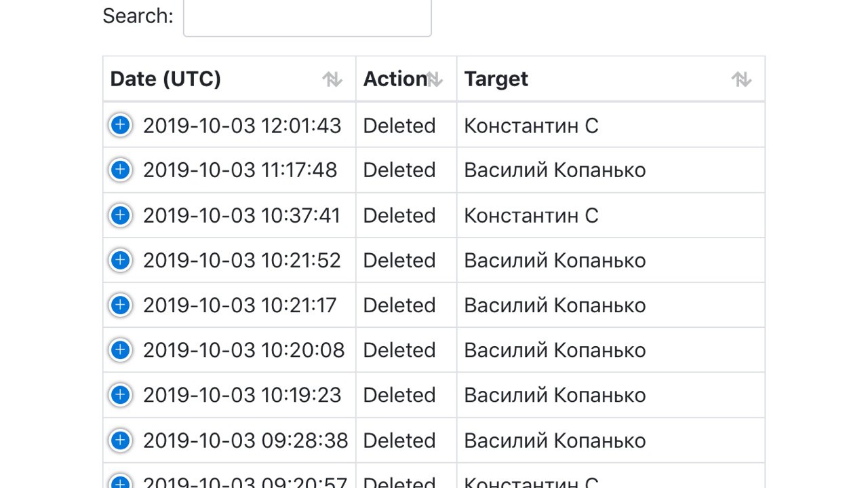This screenshot has height=488, width=868.
Task: Expand row details for 2019-10-03 10:37:41
Action: (x=120, y=215)
